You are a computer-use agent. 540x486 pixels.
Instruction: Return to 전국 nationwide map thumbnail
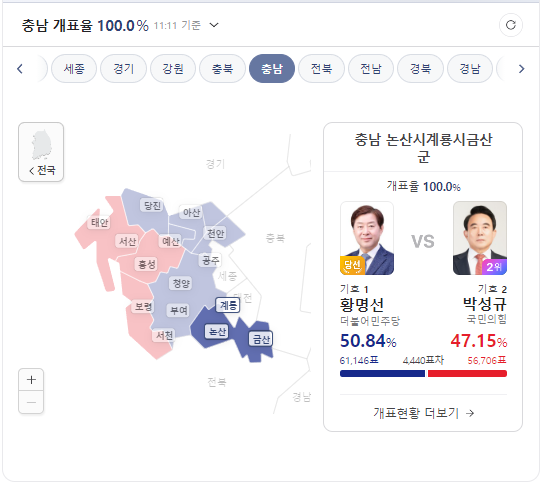coord(41,152)
